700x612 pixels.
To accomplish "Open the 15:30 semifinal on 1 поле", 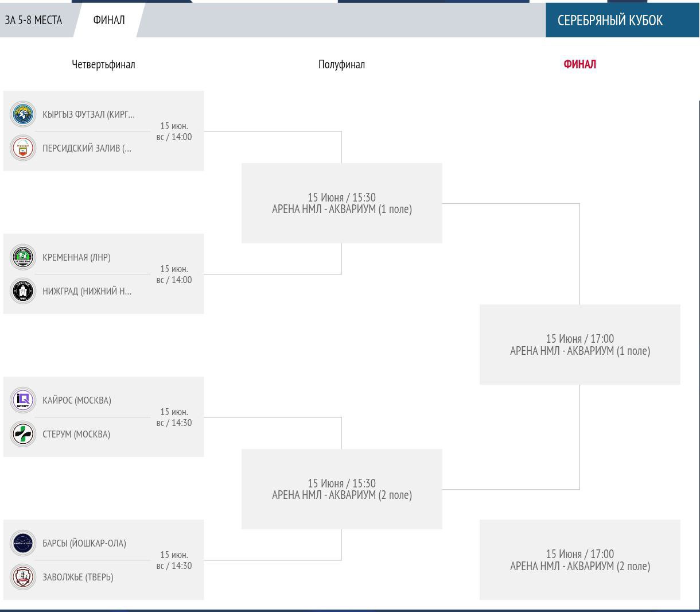I will [x=341, y=203].
